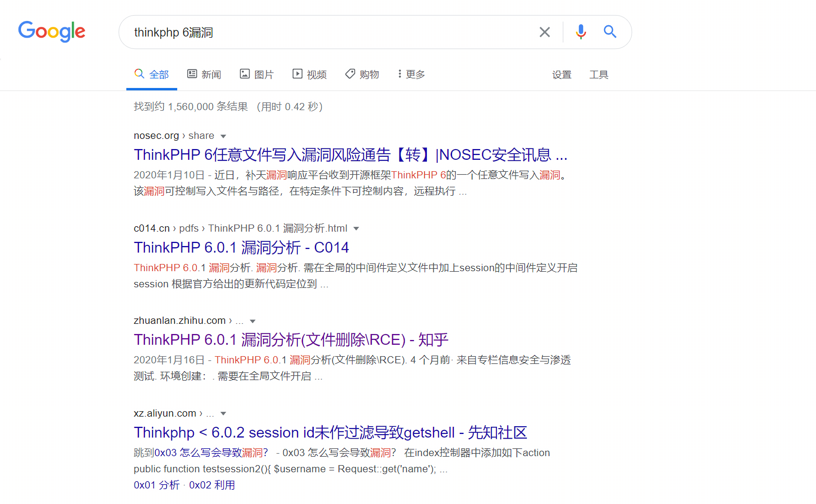Click the Google logo
The image size is (816, 504).
pos(52,32)
